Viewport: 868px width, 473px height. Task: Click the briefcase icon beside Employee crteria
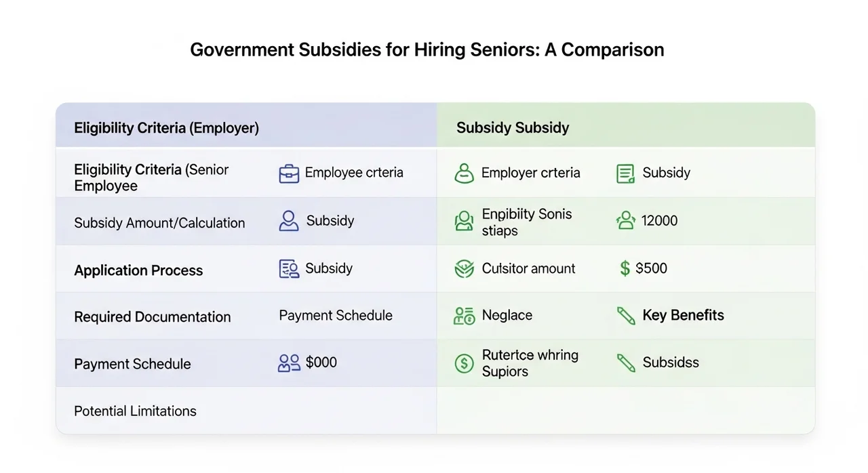click(x=289, y=174)
